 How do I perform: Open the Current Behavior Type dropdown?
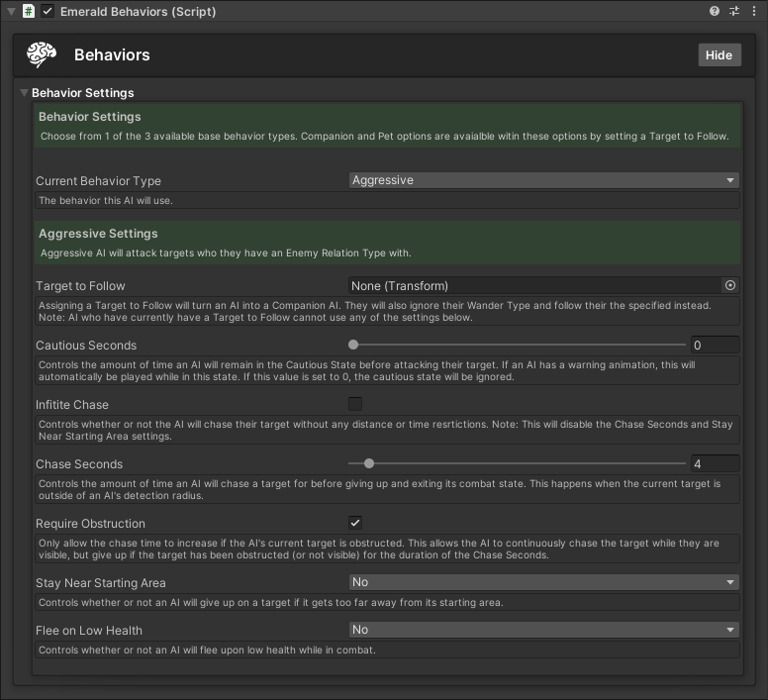543,180
